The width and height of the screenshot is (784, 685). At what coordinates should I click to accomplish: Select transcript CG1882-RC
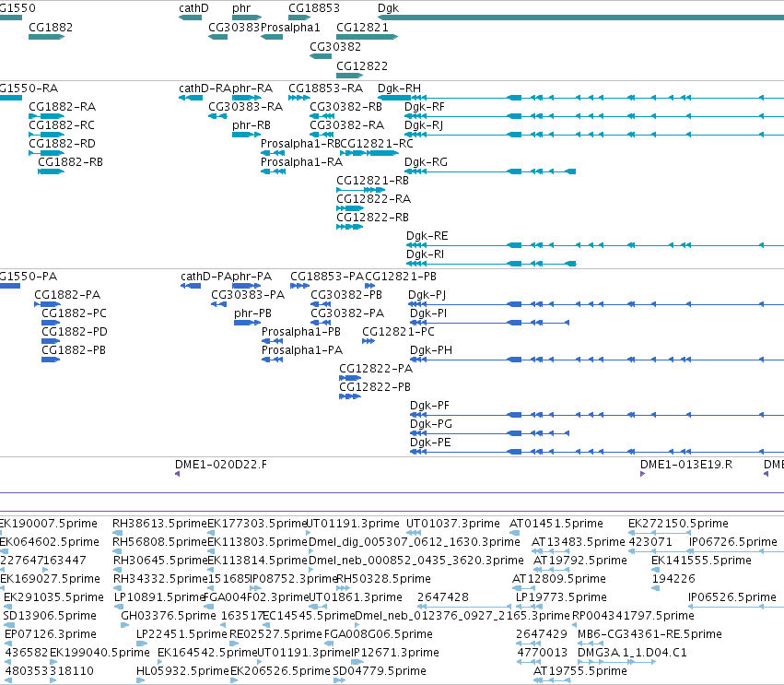[62, 125]
